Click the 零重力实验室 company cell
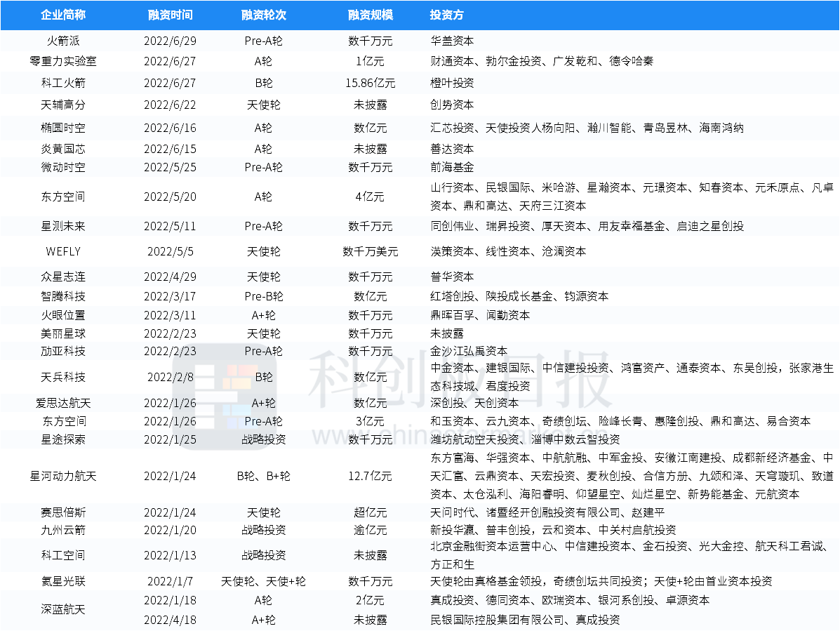Viewport: 840px width, 631px height. tap(63, 61)
